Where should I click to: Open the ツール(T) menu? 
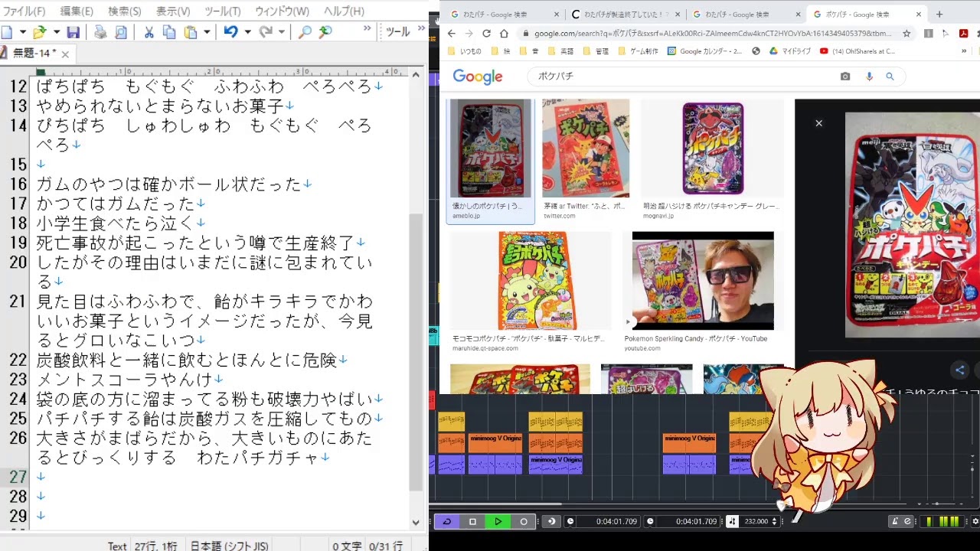[223, 11]
